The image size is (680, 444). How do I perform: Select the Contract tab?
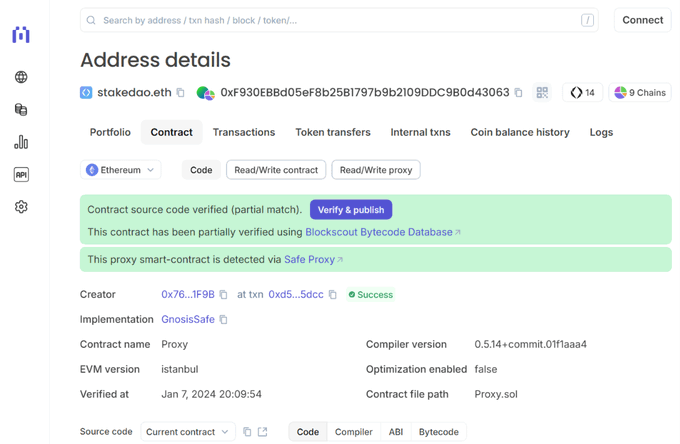(x=171, y=132)
